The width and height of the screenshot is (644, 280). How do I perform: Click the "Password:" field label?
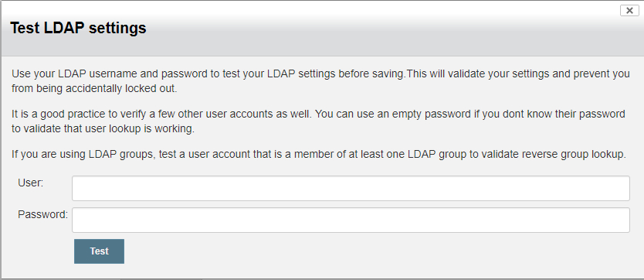tap(42, 214)
